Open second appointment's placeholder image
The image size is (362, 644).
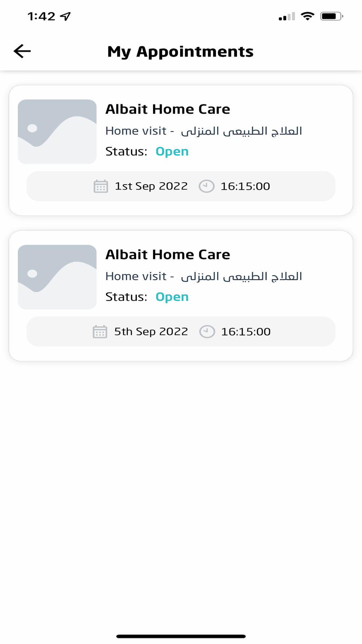coord(57,277)
